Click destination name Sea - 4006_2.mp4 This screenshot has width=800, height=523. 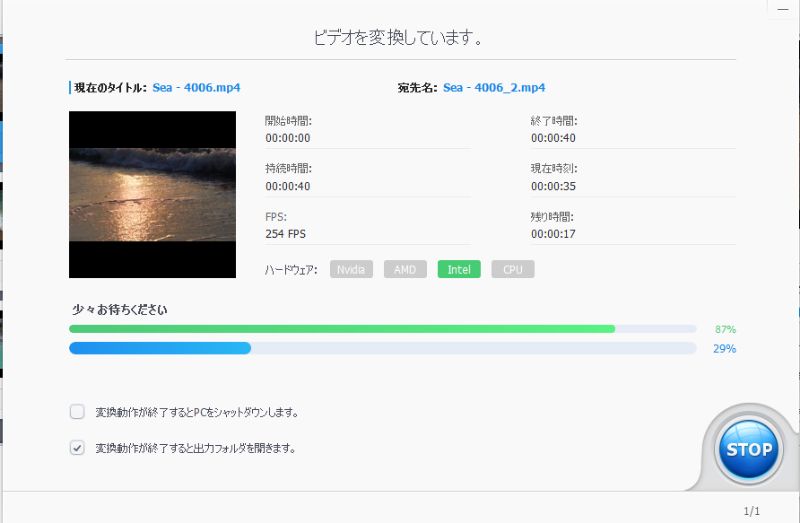[x=494, y=87]
